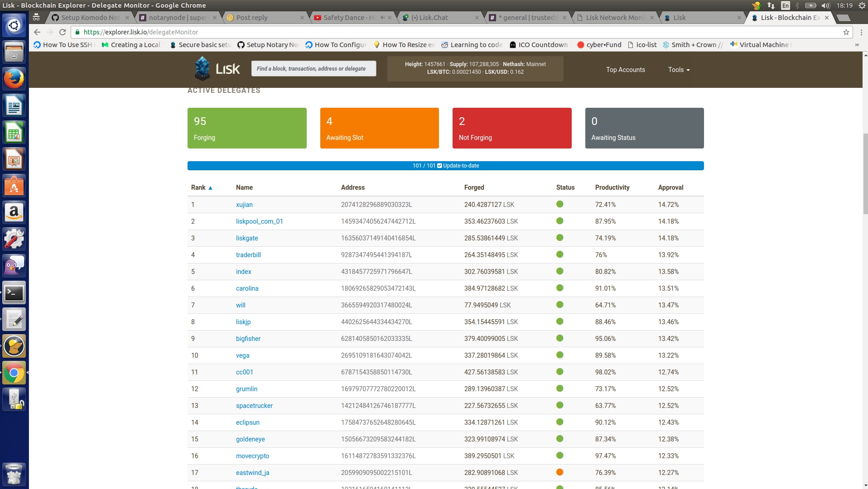Image resolution: width=868 pixels, height=489 pixels.
Task: Click forged value 427.56138583 LSK
Action: coord(491,372)
